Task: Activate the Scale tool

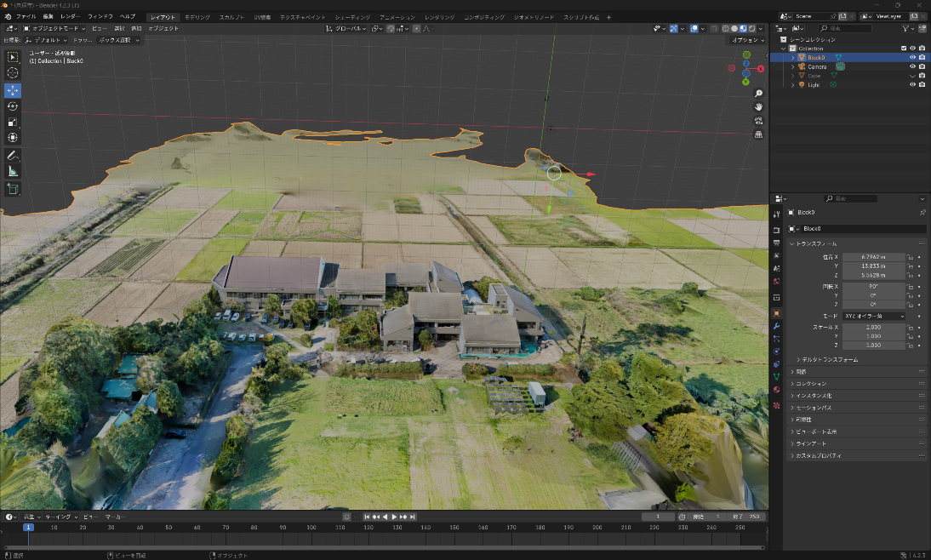Action: coord(13,123)
